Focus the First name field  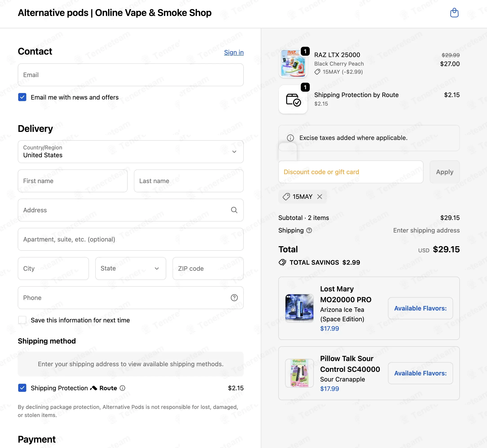point(73,181)
